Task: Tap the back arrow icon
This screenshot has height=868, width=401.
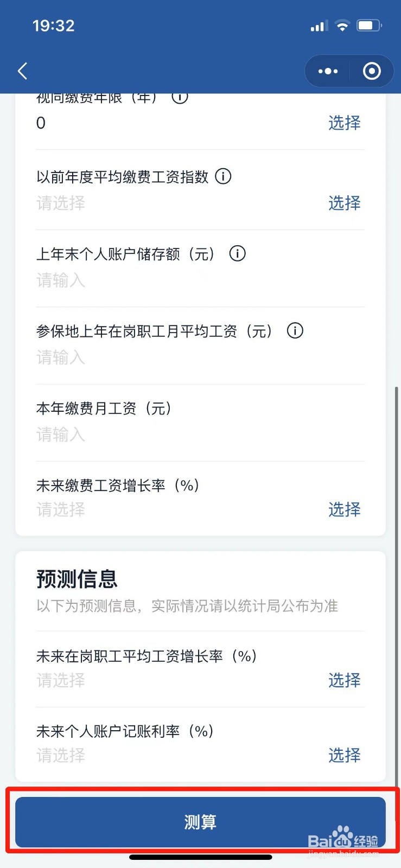Action: (22, 71)
